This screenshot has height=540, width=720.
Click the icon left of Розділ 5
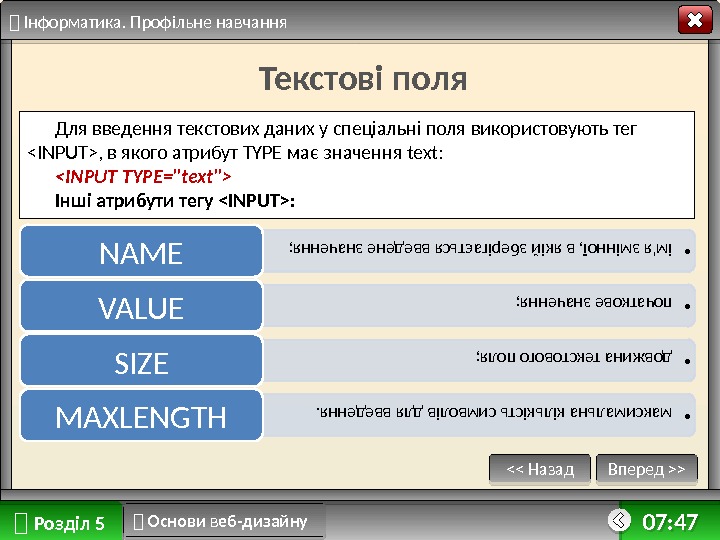click(21, 523)
